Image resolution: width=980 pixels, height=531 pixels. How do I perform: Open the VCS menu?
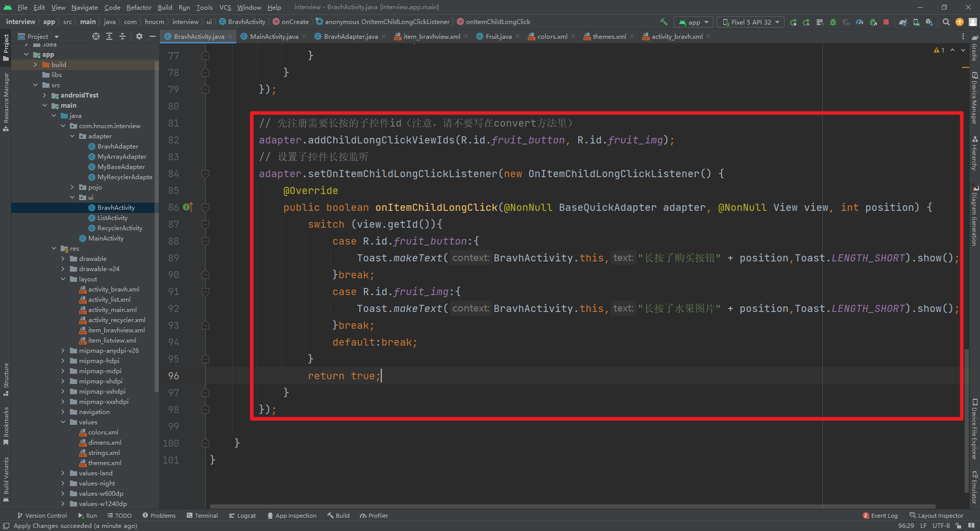click(x=225, y=7)
